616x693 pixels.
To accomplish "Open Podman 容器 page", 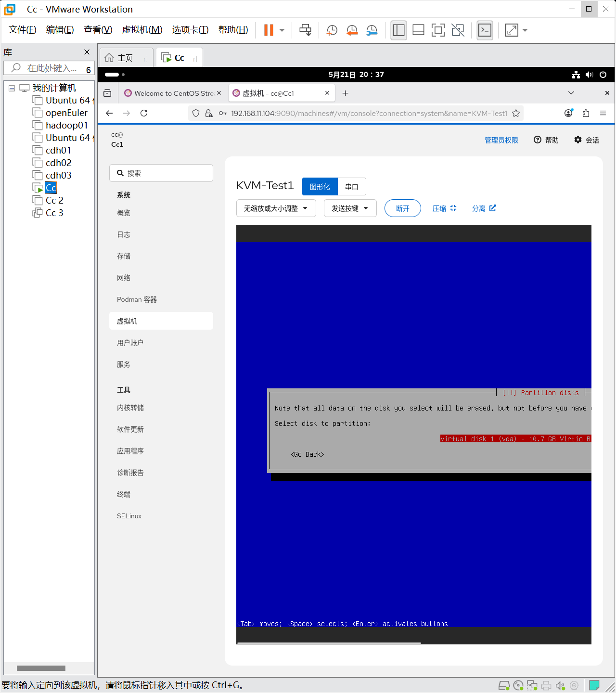I will click(161, 299).
